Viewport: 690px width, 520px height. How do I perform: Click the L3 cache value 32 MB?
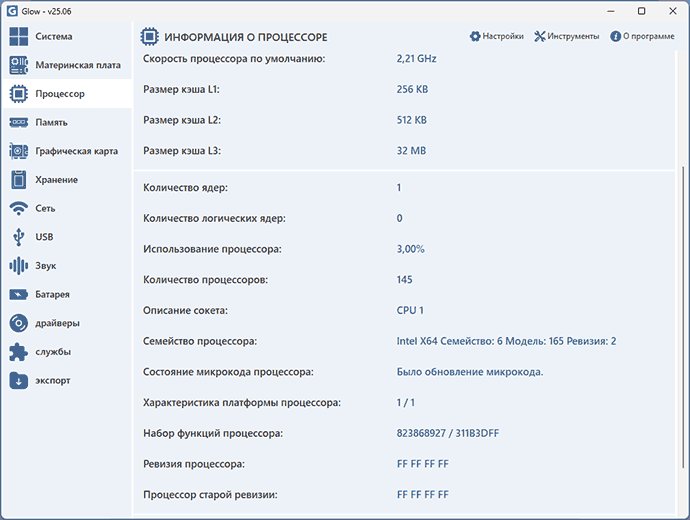411,151
